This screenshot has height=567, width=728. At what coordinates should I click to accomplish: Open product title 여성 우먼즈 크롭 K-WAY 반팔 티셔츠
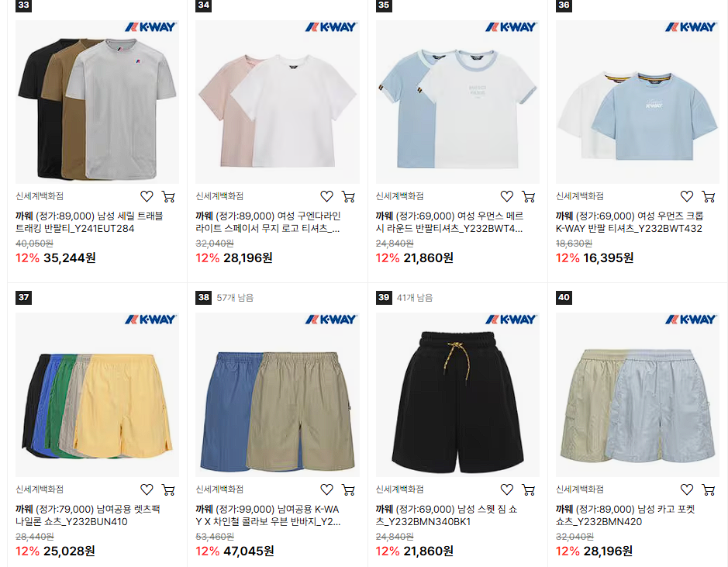coord(630,222)
